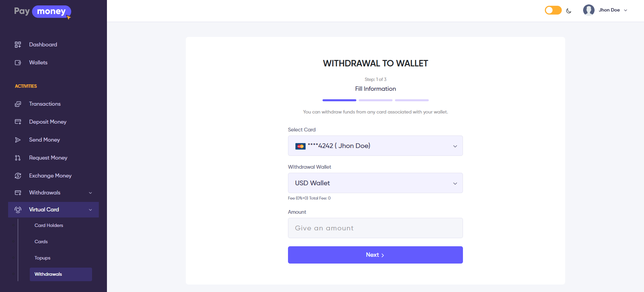Click the Transactions icon
644x292 pixels.
click(x=18, y=104)
